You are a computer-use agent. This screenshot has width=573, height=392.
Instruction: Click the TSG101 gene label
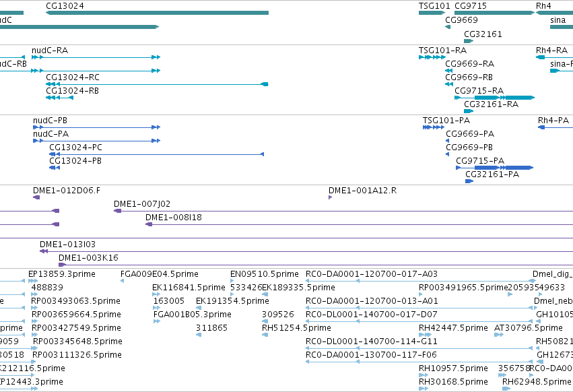[434, 6]
